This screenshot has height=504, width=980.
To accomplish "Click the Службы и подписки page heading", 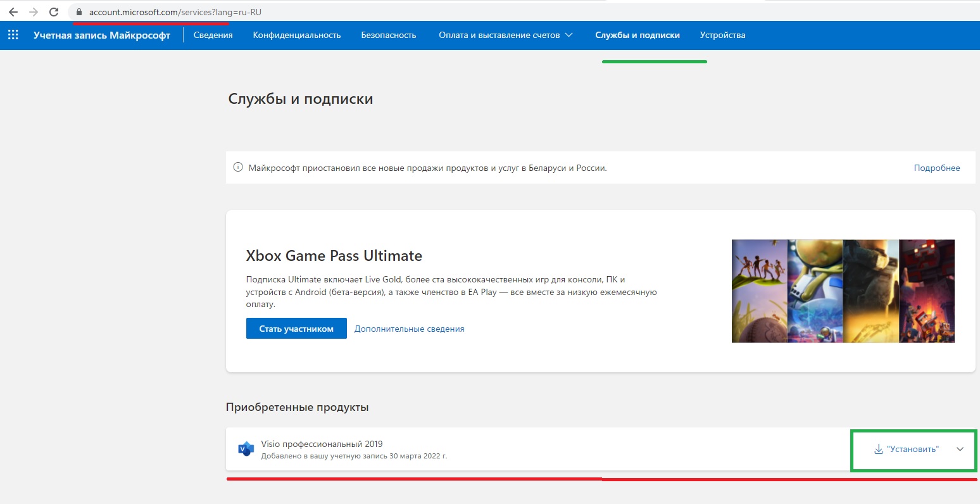I will point(301,99).
